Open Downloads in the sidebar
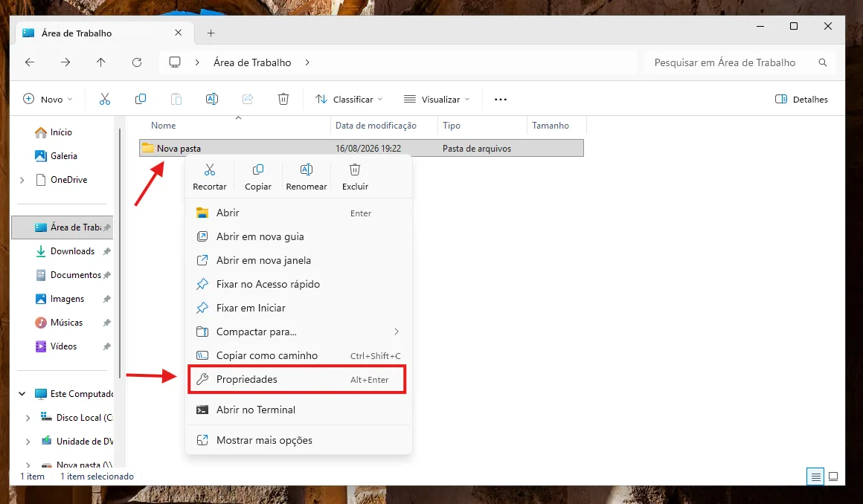Screen dimensions: 863x504 pyautogui.click(x=73, y=251)
